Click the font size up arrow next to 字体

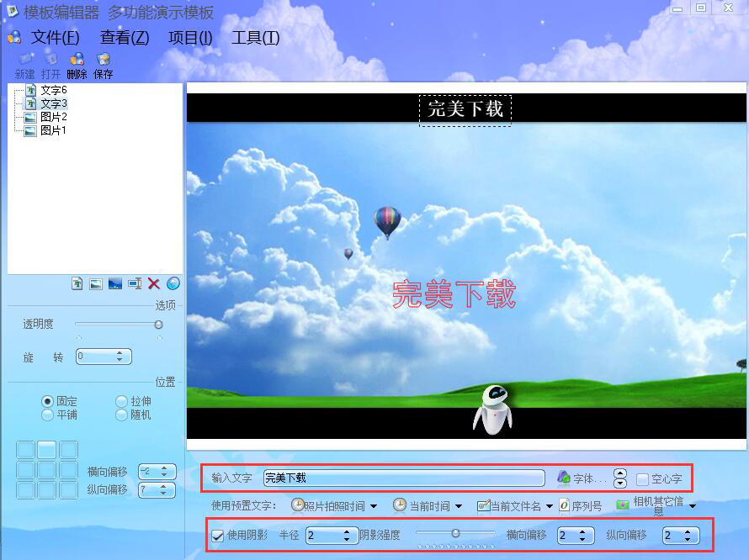[619, 473]
